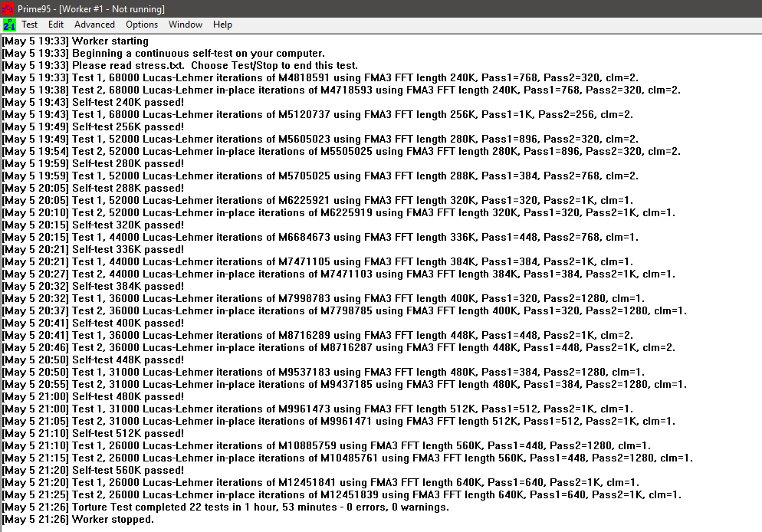Click the Test 1 M8716289 log line
Image resolution: width=762 pixels, height=532 pixels.
(317, 335)
